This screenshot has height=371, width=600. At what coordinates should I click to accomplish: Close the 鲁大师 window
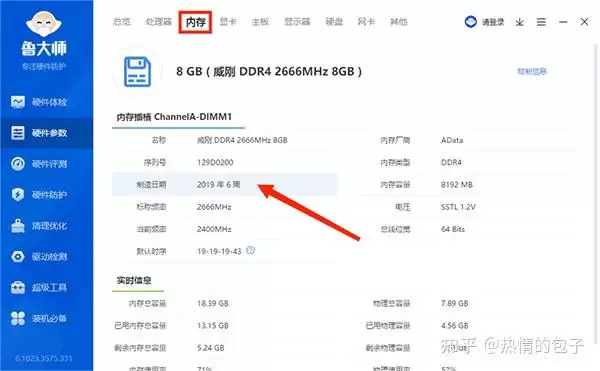tap(584, 22)
